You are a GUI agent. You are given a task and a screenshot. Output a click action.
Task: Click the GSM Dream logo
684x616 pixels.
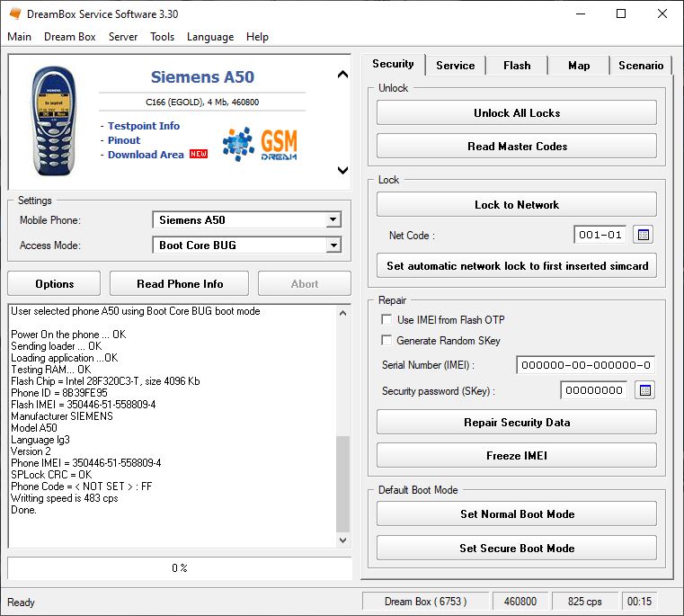[x=260, y=144]
